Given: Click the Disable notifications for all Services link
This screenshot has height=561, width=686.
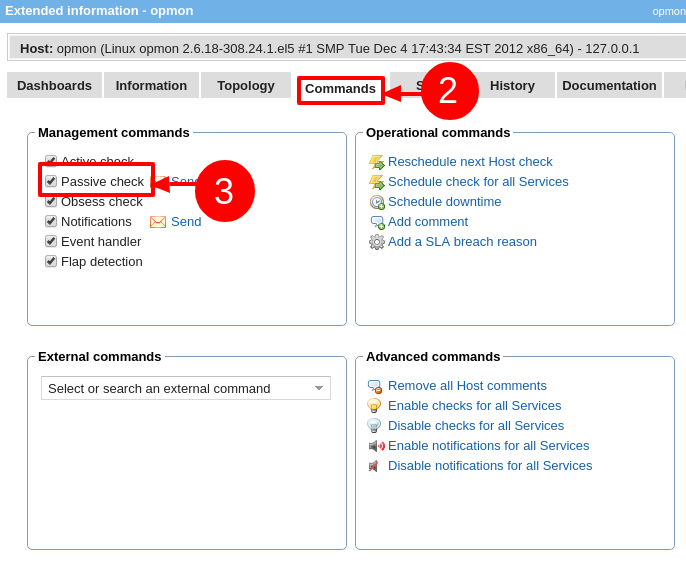Looking at the screenshot, I should pos(490,466).
